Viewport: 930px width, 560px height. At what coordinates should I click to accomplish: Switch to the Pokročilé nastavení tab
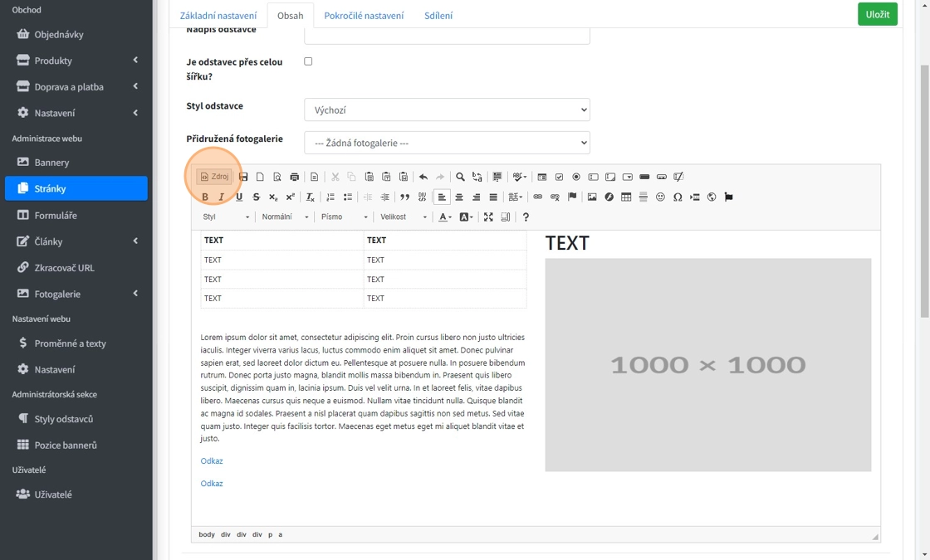(364, 16)
